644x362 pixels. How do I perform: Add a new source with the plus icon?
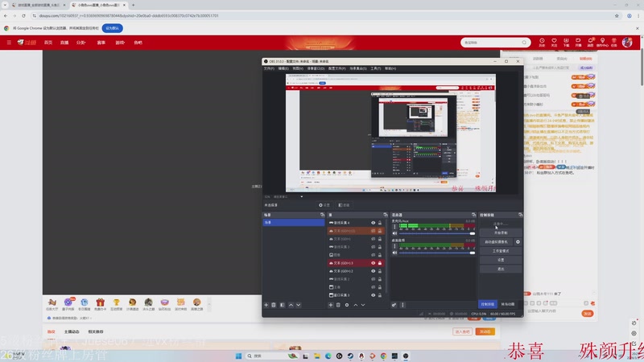coord(331,305)
